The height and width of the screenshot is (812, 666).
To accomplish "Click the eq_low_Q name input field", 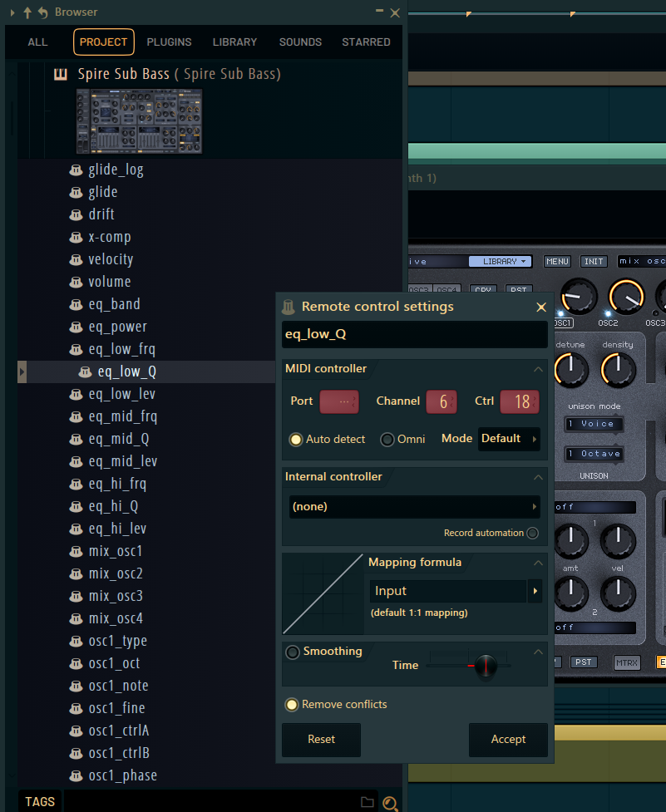I will (414, 335).
